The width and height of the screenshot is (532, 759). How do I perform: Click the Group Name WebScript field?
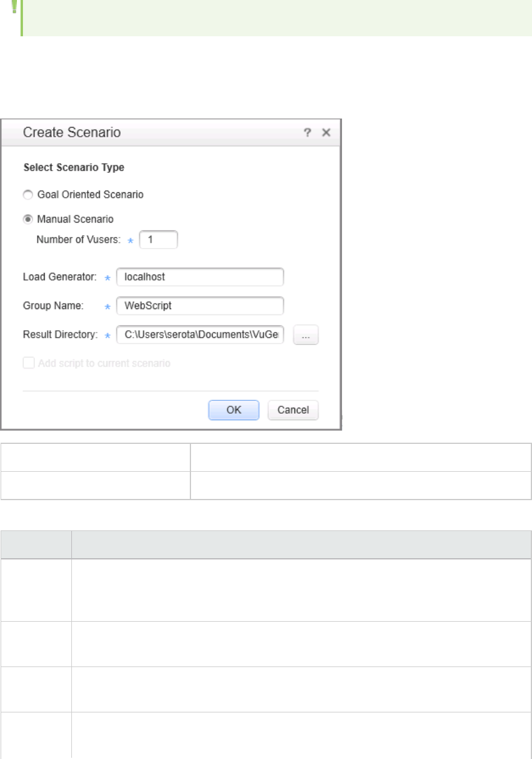point(200,306)
